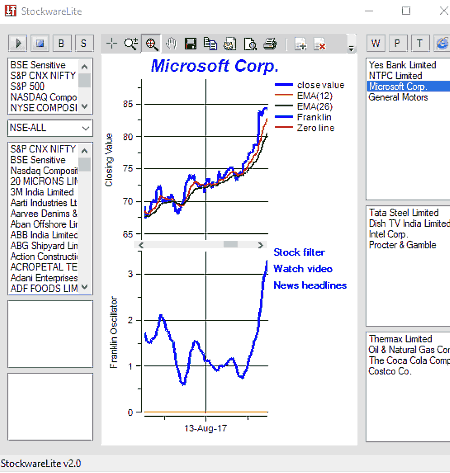Viewport: 450px width, 473px height.
Task: Click the index list scroll-down arrow
Action: point(85,107)
